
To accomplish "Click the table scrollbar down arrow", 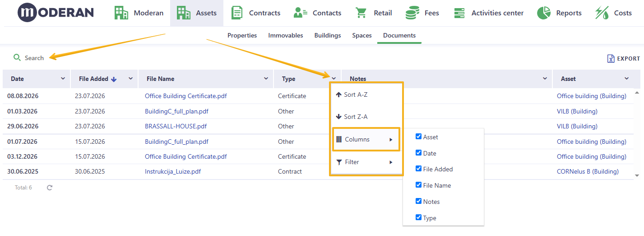I will coord(637,175).
